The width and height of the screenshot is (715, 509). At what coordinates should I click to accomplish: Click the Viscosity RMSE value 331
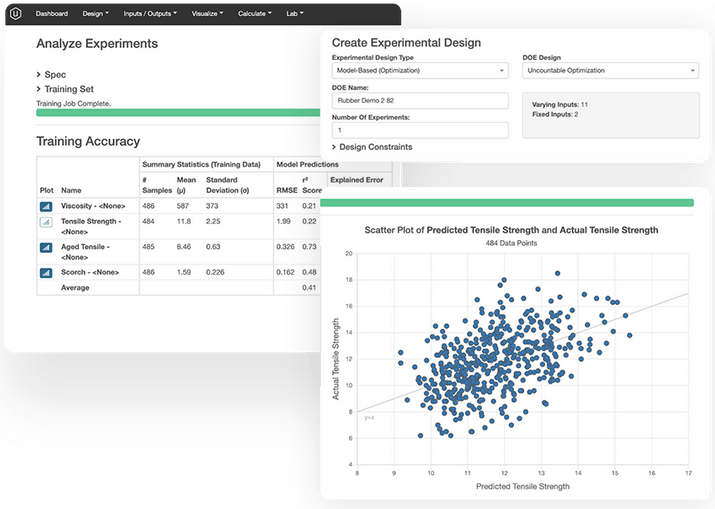coord(282,206)
